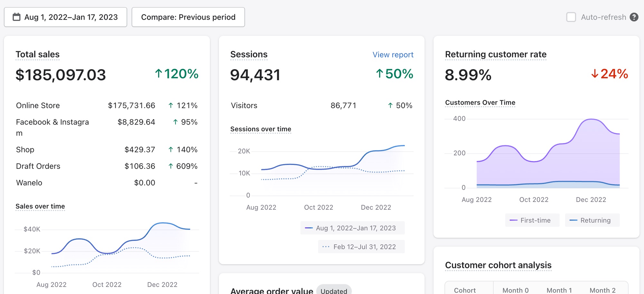Click the Shop channel label

25,150
